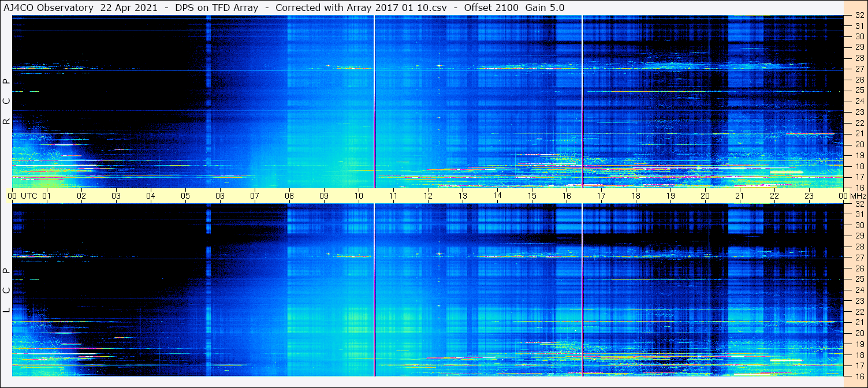
Task: Select hour label '13' on time axis
Action: [463, 196]
